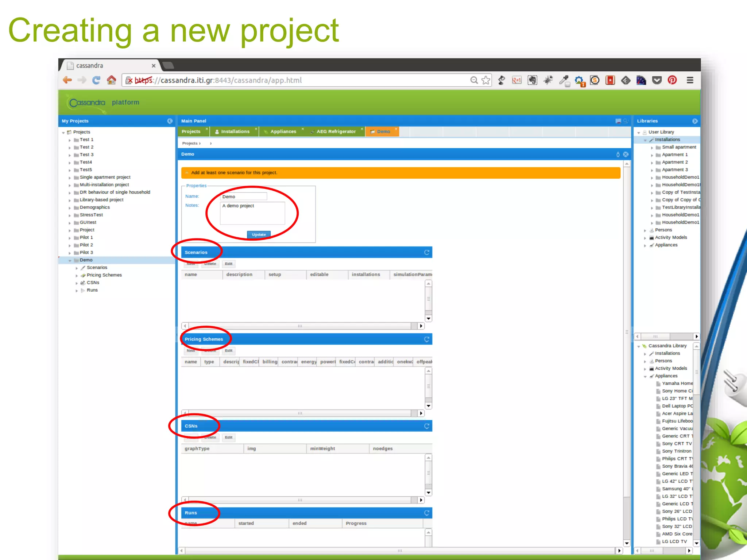Image resolution: width=747 pixels, height=560 pixels.
Task: Open the AEG Refrigerator tab
Action: pyautogui.click(x=336, y=132)
